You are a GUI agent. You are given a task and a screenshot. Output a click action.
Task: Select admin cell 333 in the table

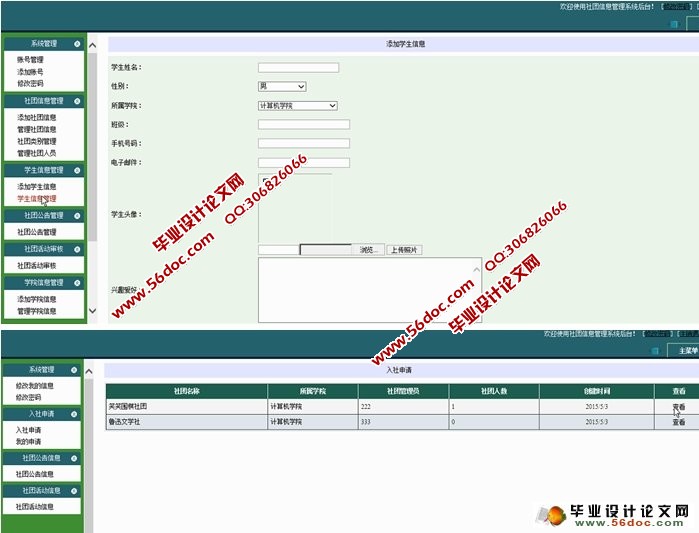click(x=403, y=422)
